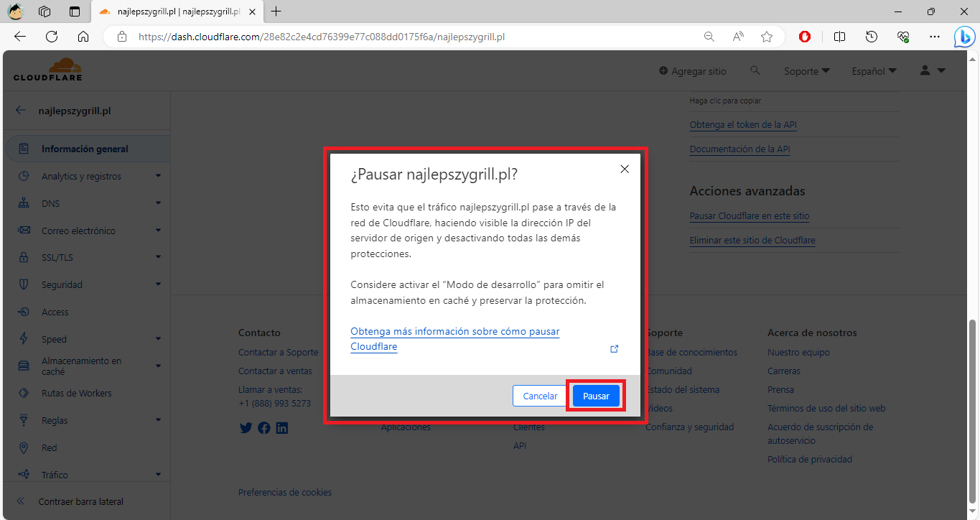The image size is (980, 520).
Task: Expand Analytics y registros menu
Action: pos(158,176)
